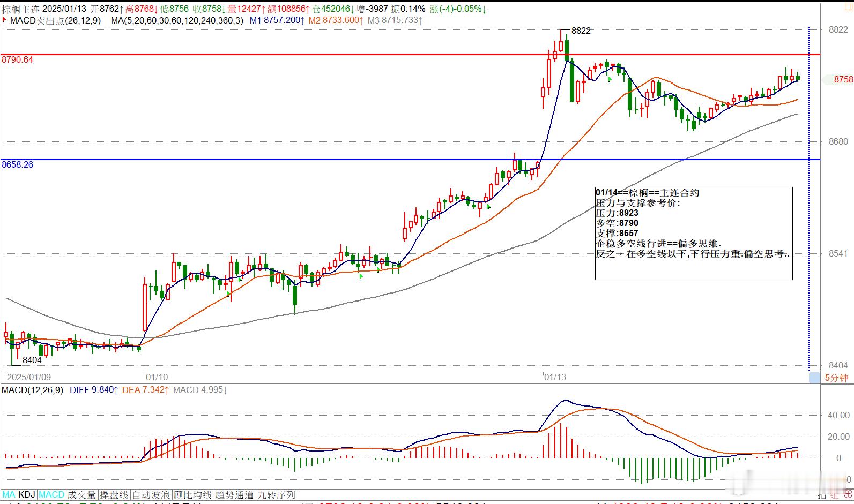The image size is (854, 504).
Task: Open the 顾比均线 indicator tab
Action: click(x=193, y=494)
